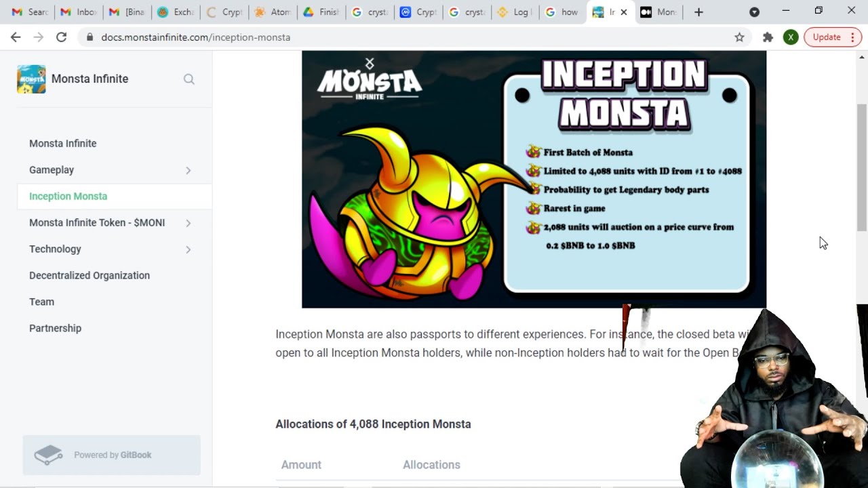Switch to the Gmail Binance tab
The height and width of the screenshot is (488, 868).
point(127,12)
